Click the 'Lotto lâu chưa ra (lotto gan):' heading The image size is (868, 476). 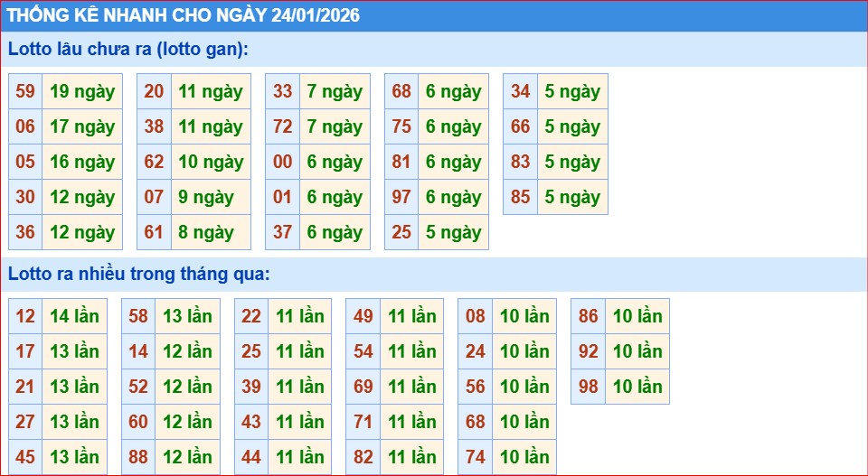[127, 49]
